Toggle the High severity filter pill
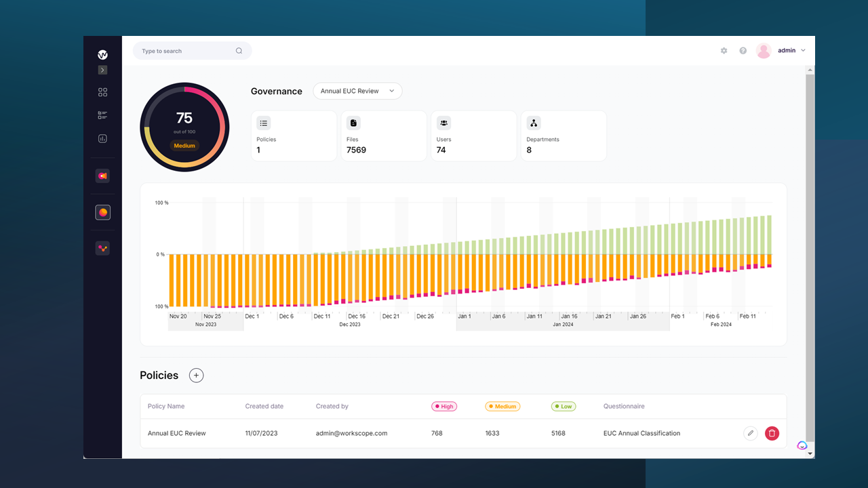Viewport: 868px width, 488px height. pos(444,406)
